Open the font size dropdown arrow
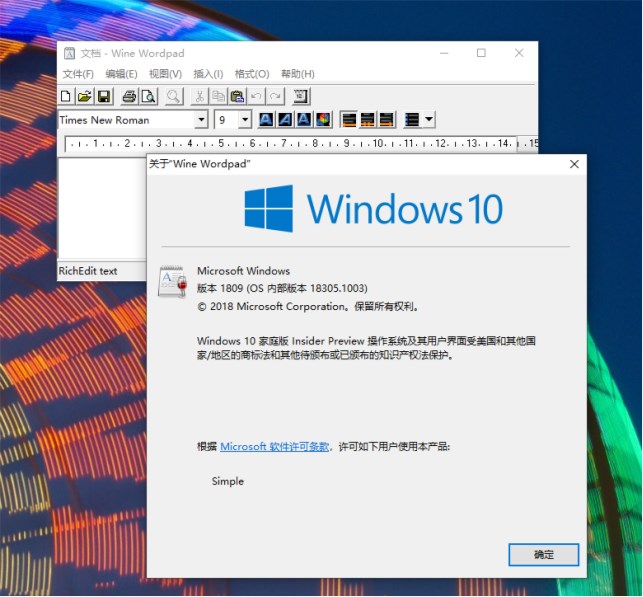 coord(245,120)
